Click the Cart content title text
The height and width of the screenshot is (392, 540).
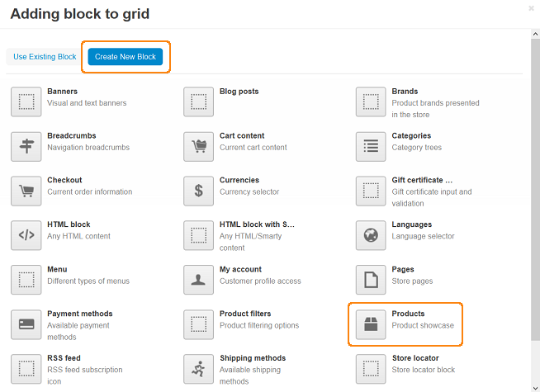click(x=242, y=135)
